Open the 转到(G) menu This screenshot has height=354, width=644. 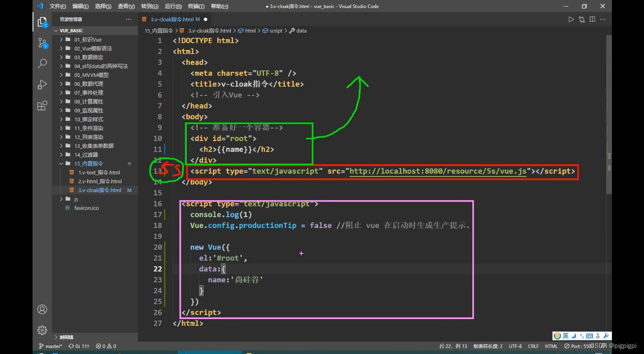pyautogui.click(x=149, y=6)
